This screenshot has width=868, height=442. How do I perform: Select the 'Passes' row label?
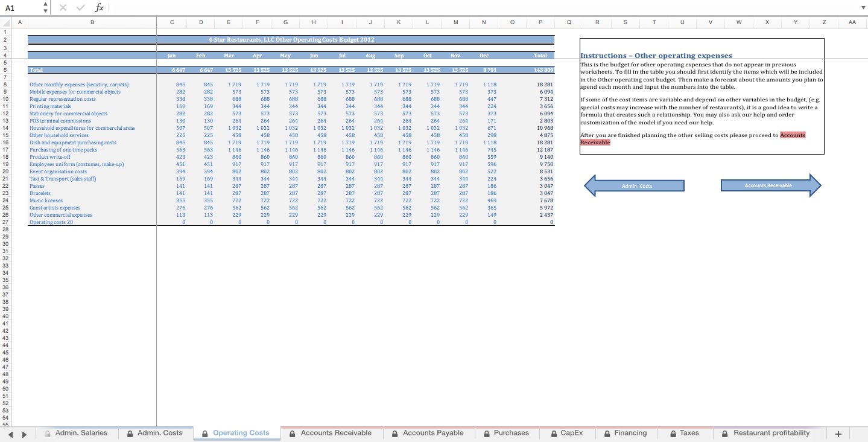(x=37, y=186)
